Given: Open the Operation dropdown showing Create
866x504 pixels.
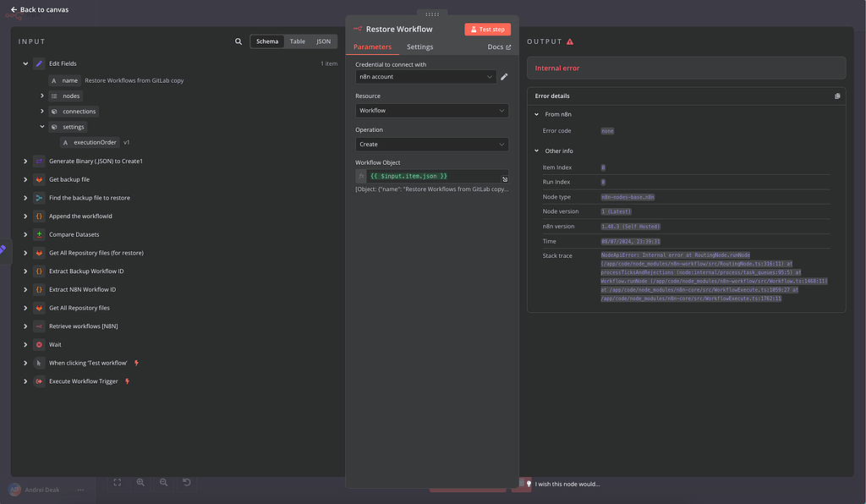Looking at the screenshot, I should [x=431, y=145].
